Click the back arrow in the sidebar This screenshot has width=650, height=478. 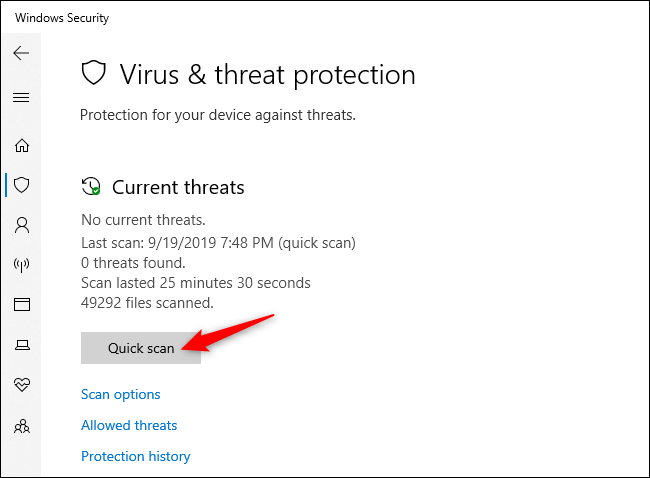(21, 53)
